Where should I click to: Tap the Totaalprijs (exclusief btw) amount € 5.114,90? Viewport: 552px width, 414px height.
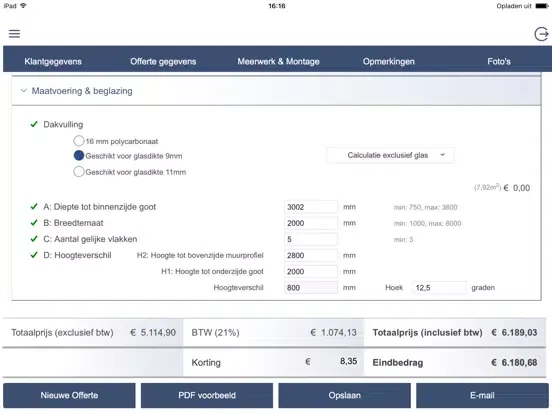(x=153, y=333)
